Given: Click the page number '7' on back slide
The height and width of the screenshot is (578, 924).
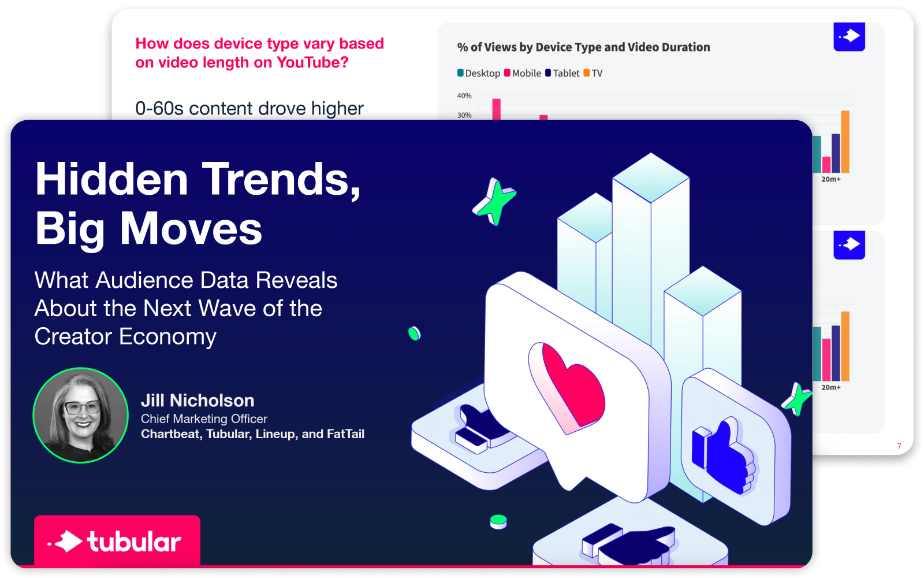Looking at the screenshot, I should pyautogui.click(x=899, y=446).
